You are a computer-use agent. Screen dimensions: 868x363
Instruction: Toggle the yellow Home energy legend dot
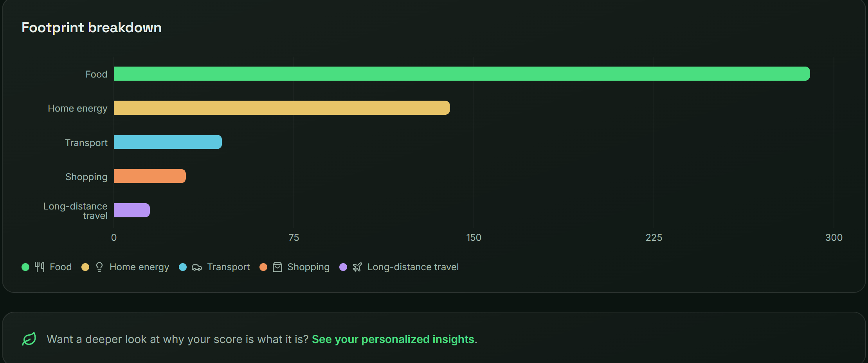click(x=85, y=267)
